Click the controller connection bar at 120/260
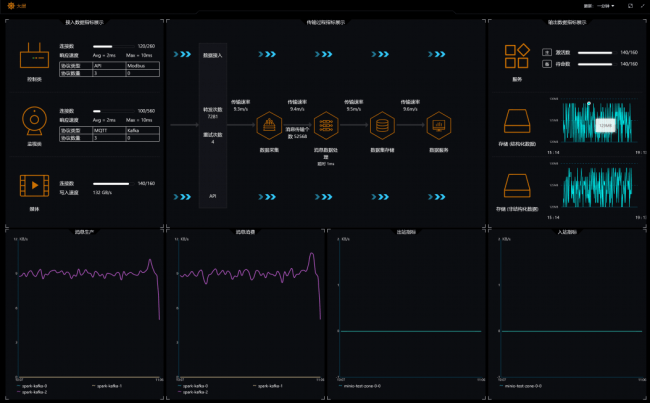Screen dimensions: 650x403 coord(113,46)
